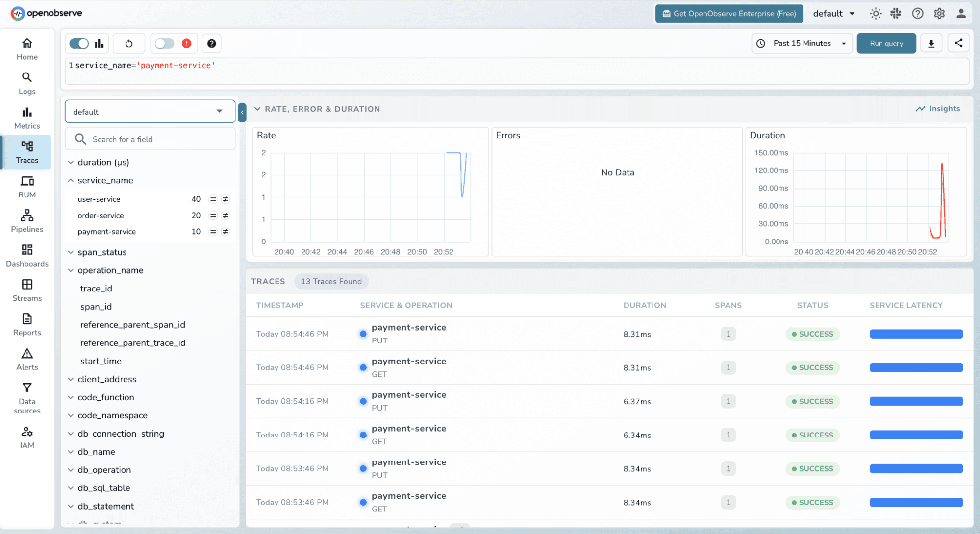Open the Logs section in the sidebar
This screenshot has width=980, height=534.
tap(26, 82)
